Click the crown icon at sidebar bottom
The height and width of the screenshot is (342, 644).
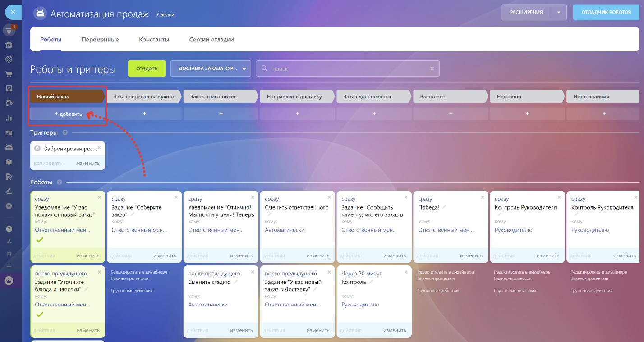tap(9, 280)
